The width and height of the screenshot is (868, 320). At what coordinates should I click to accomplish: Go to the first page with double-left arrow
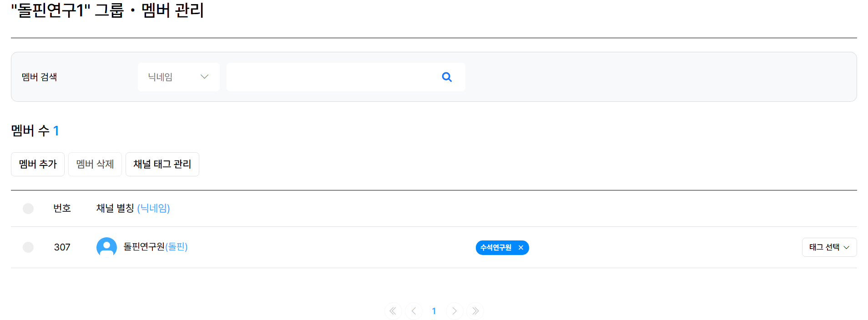pos(393,311)
